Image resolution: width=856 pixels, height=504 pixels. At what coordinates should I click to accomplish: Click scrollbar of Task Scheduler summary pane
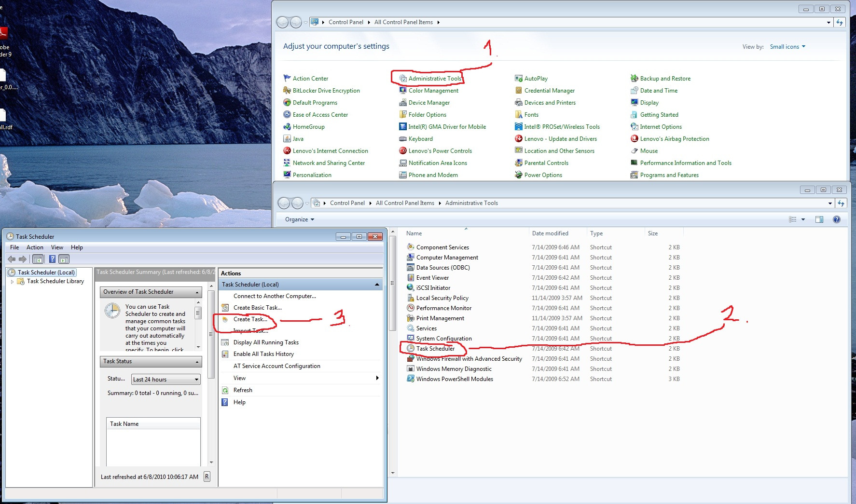tap(211, 334)
